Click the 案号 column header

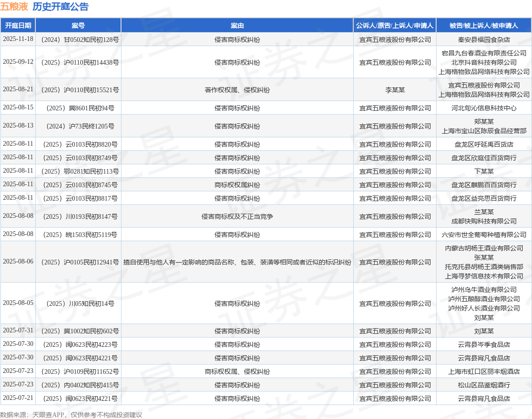tap(78, 26)
